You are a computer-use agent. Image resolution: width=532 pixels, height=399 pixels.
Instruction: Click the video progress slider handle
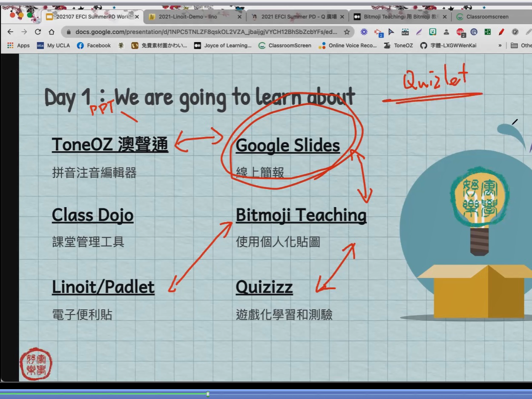[x=208, y=394]
